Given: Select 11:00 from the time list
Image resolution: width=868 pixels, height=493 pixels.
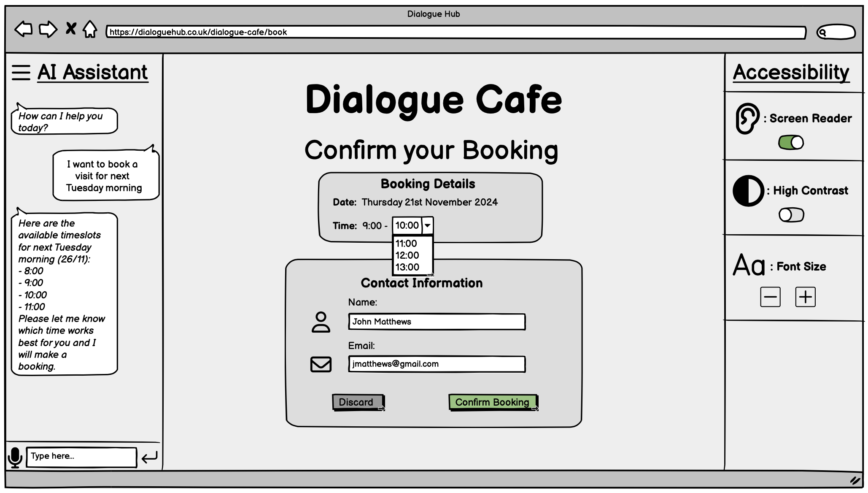Looking at the screenshot, I should [406, 244].
